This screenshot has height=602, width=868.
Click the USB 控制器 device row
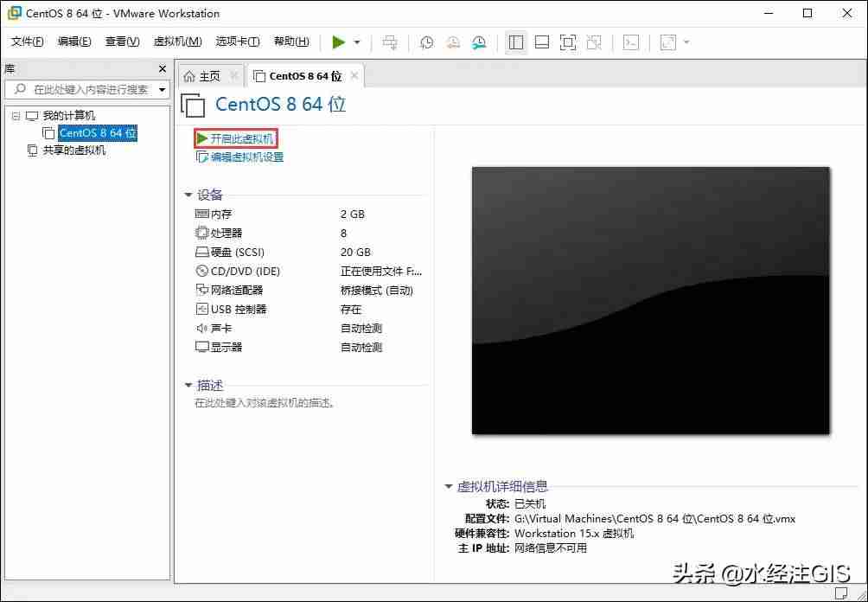point(310,309)
